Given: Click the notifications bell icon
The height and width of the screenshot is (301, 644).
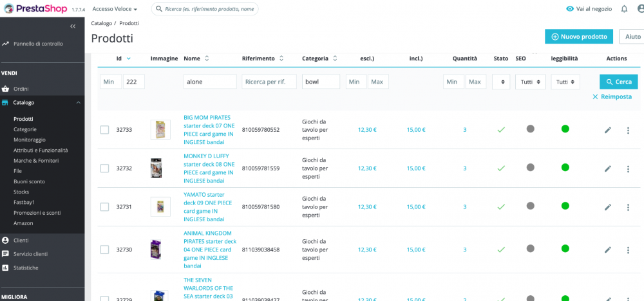Looking at the screenshot, I should point(624,9).
